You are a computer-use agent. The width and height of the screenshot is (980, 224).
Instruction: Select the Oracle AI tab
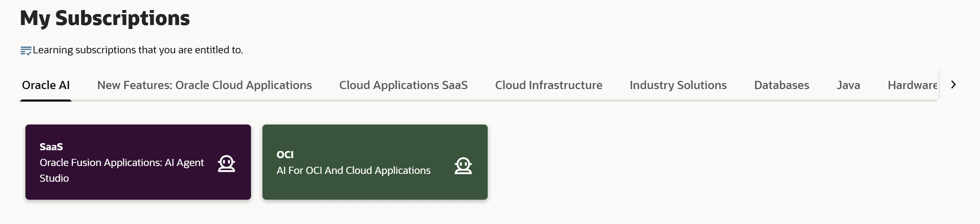click(x=46, y=85)
